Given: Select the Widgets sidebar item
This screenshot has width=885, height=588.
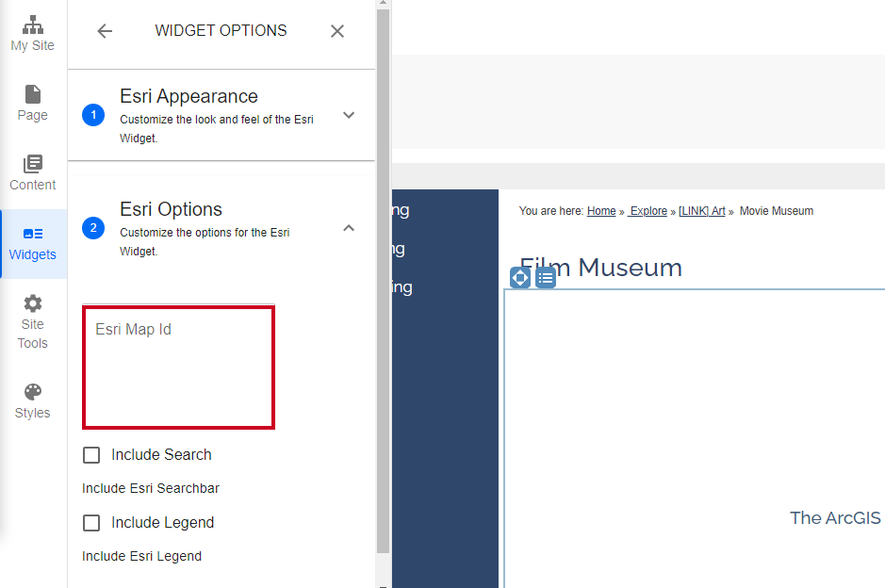Looking at the screenshot, I should click(x=33, y=244).
